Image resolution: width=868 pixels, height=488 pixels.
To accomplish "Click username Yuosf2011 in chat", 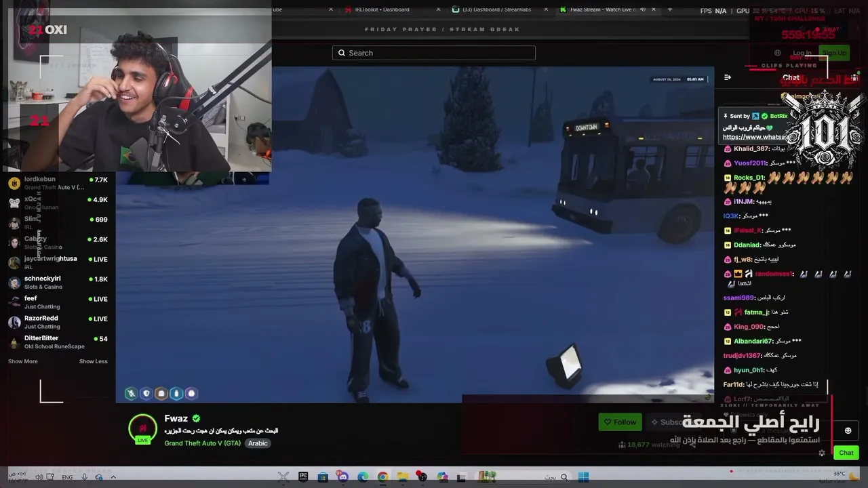I will click(x=750, y=163).
